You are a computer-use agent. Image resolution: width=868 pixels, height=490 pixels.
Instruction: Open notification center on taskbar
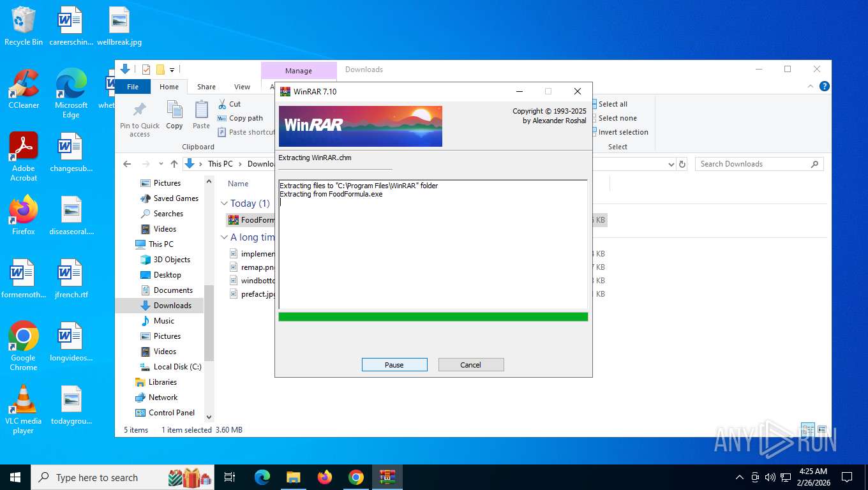coord(847,477)
